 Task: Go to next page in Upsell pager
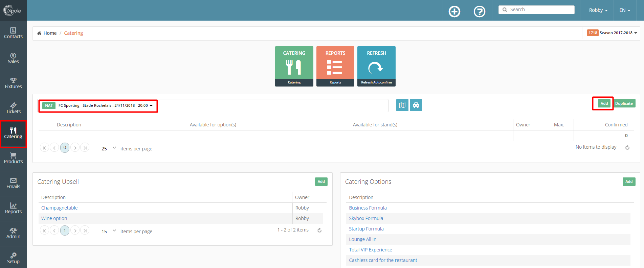click(x=75, y=230)
